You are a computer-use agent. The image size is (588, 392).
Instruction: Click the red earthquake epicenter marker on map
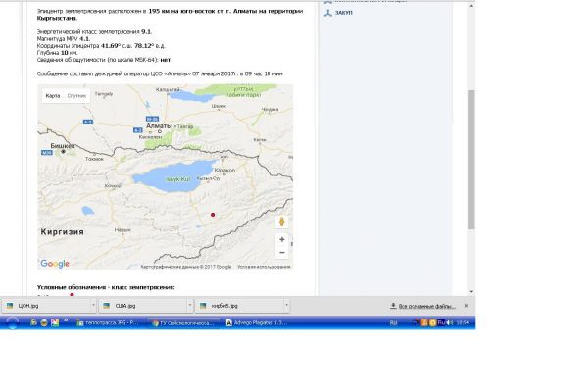point(213,215)
